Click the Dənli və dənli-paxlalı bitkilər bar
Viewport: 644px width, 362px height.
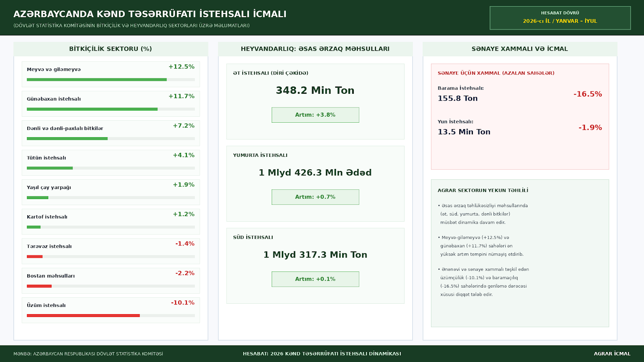[x=111, y=139]
